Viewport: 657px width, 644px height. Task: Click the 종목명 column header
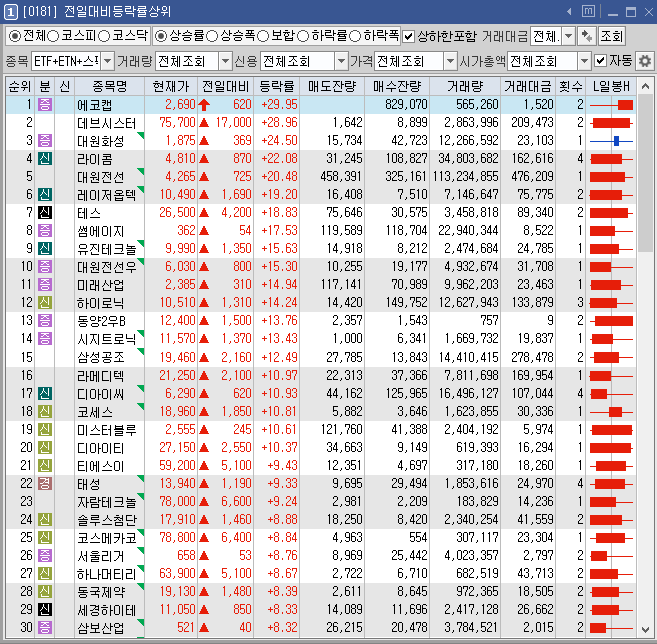[x=109, y=86]
